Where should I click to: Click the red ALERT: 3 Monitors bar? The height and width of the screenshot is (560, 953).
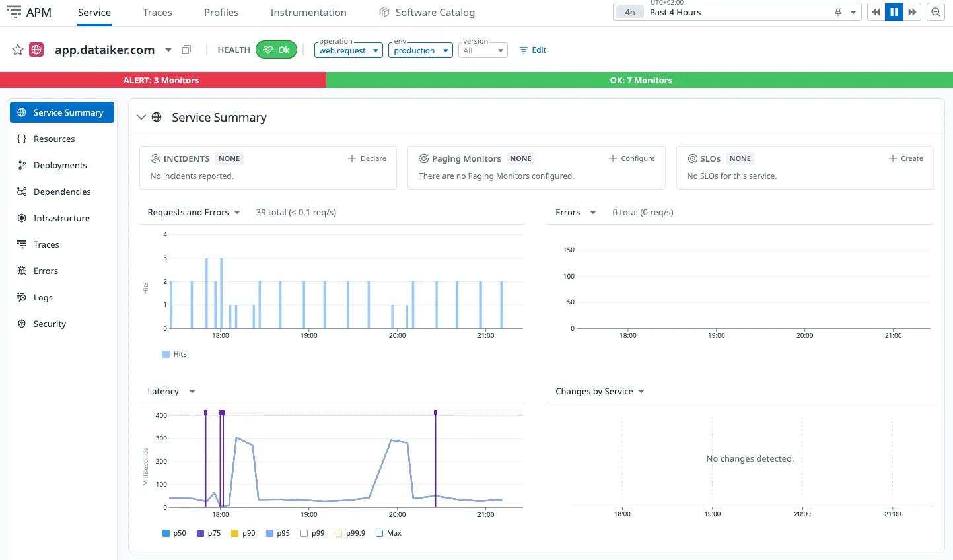click(162, 80)
